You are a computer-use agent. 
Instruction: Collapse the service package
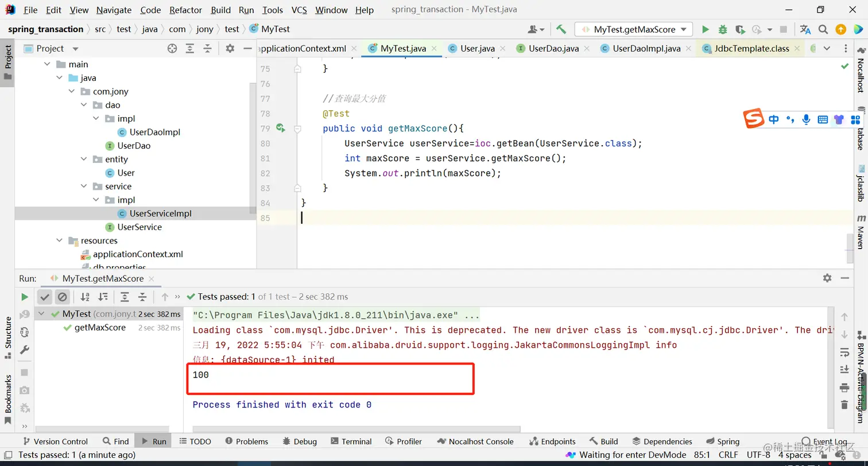coord(84,186)
